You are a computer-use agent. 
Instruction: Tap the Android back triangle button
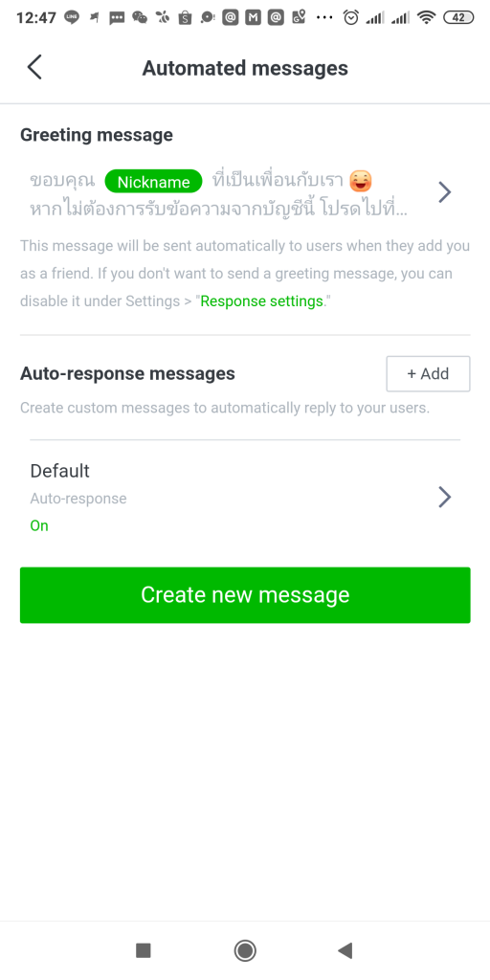point(345,950)
